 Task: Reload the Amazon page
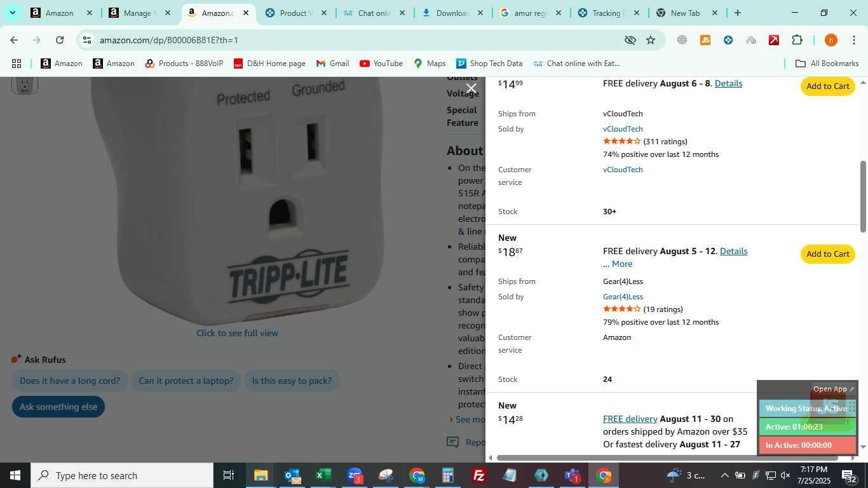coord(60,40)
